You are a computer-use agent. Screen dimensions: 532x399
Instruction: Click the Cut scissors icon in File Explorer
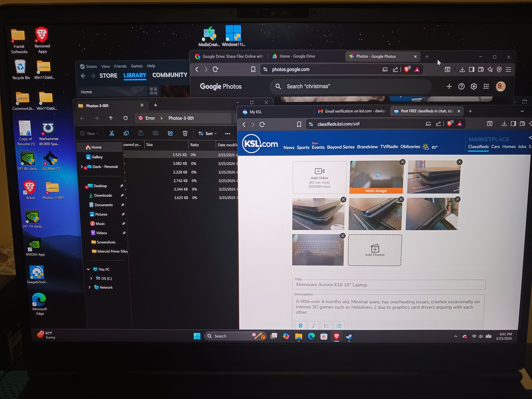112,133
